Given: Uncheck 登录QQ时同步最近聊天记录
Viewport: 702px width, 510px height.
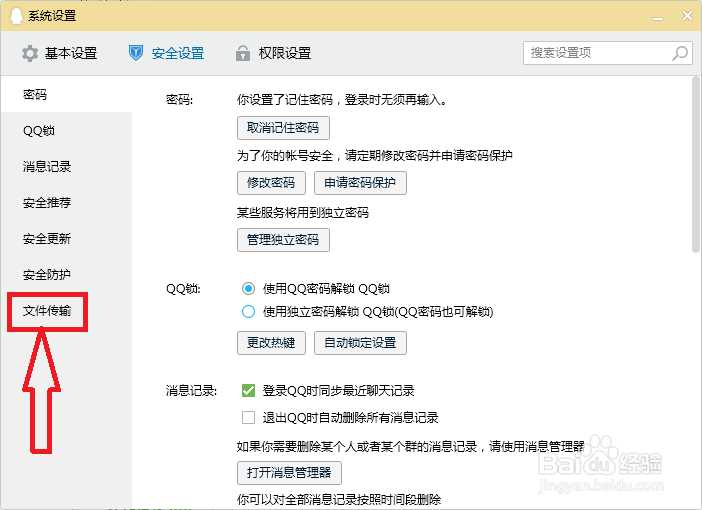Looking at the screenshot, I should [x=248, y=390].
